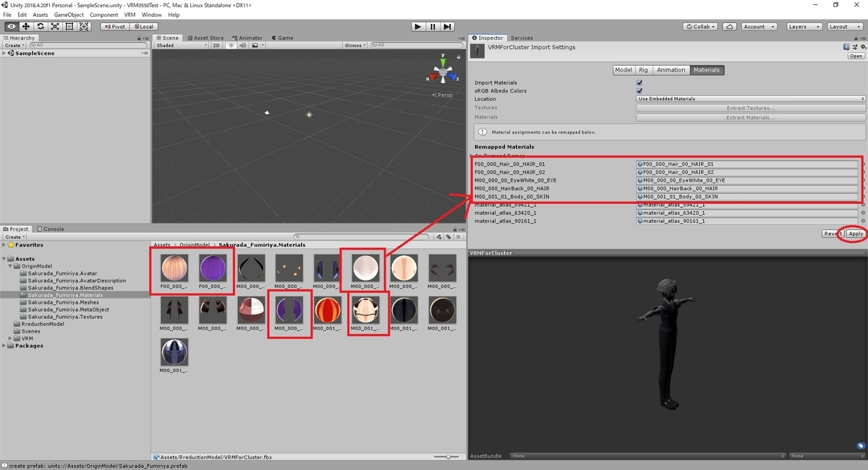Expand the SampleScene hierarchy item
This screenshot has height=470, width=868.
tap(5, 54)
